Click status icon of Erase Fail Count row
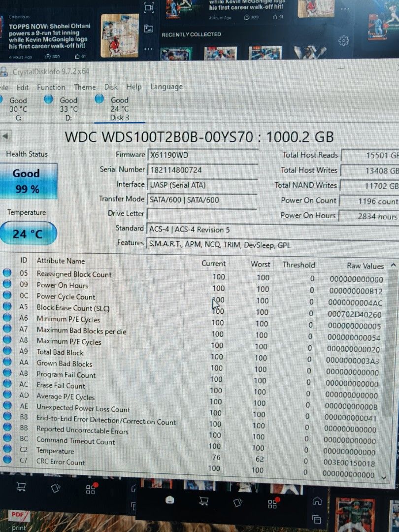Image resolution: width=399 pixels, height=532 pixels. 7,383
